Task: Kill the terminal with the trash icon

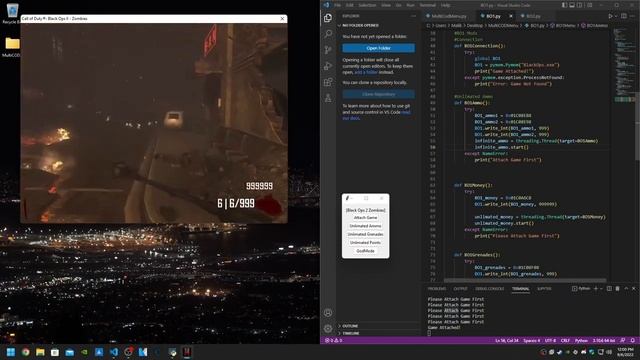Action: tap(618, 289)
